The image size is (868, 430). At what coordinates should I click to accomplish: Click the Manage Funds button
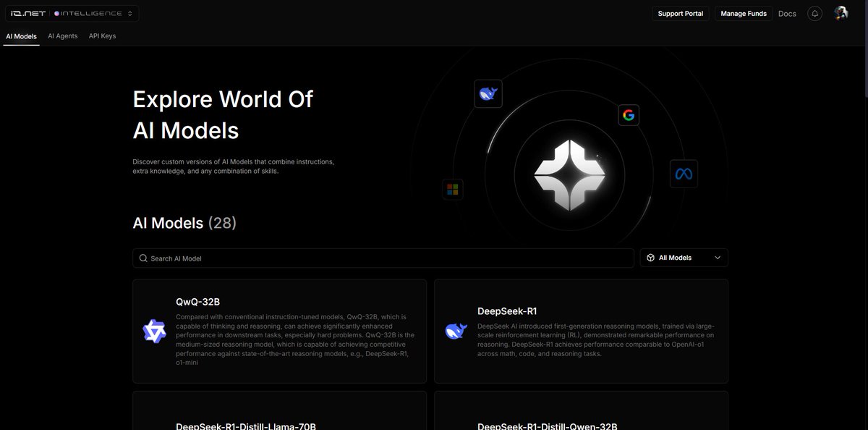tap(744, 13)
